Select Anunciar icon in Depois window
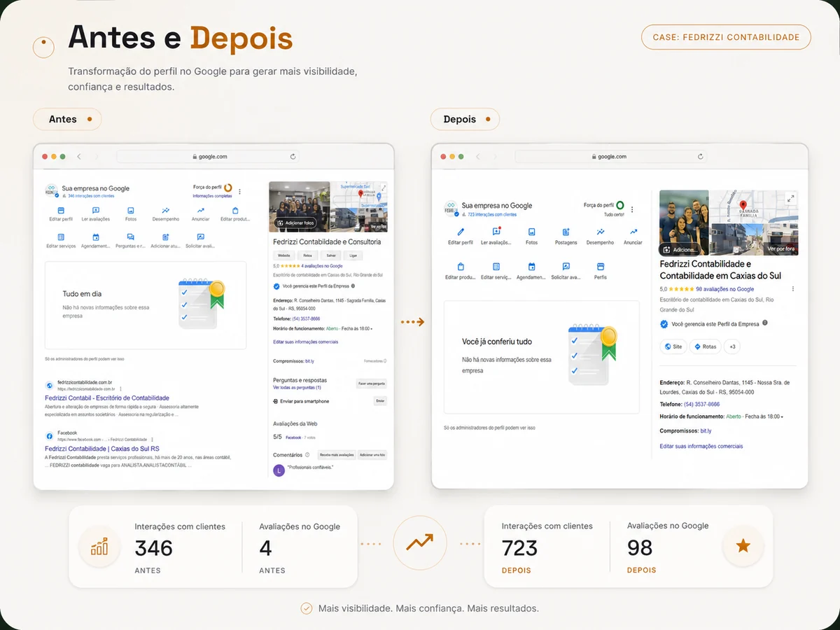This screenshot has height=630, width=840. (x=633, y=232)
